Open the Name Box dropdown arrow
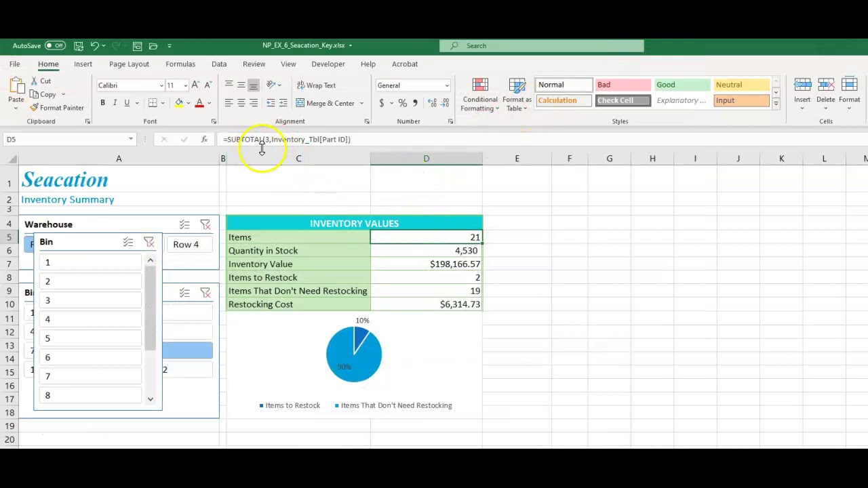868x488 pixels. tap(131, 139)
